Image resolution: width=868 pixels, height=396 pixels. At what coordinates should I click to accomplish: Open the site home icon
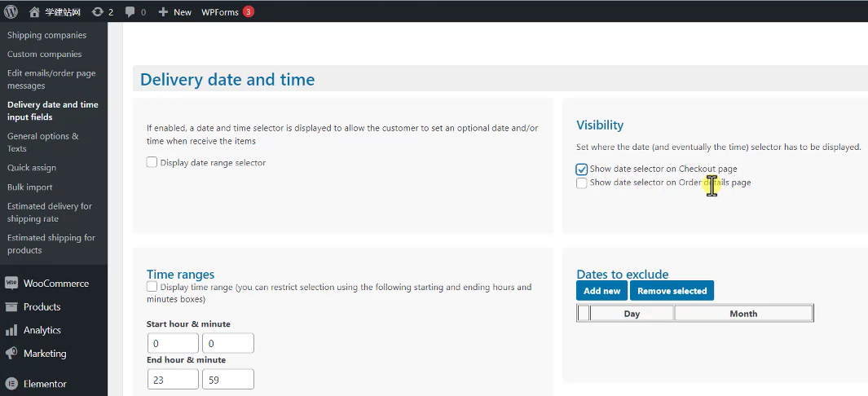(x=34, y=12)
